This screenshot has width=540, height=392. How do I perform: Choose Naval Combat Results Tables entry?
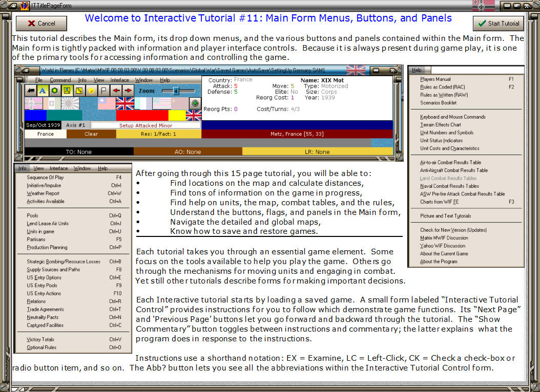click(466, 186)
